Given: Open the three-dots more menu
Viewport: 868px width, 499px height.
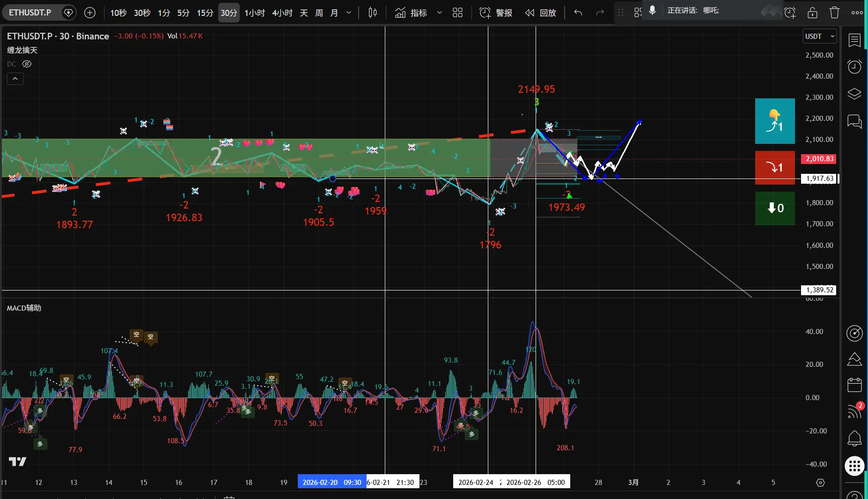Looking at the screenshot, I should click(857, 13).
